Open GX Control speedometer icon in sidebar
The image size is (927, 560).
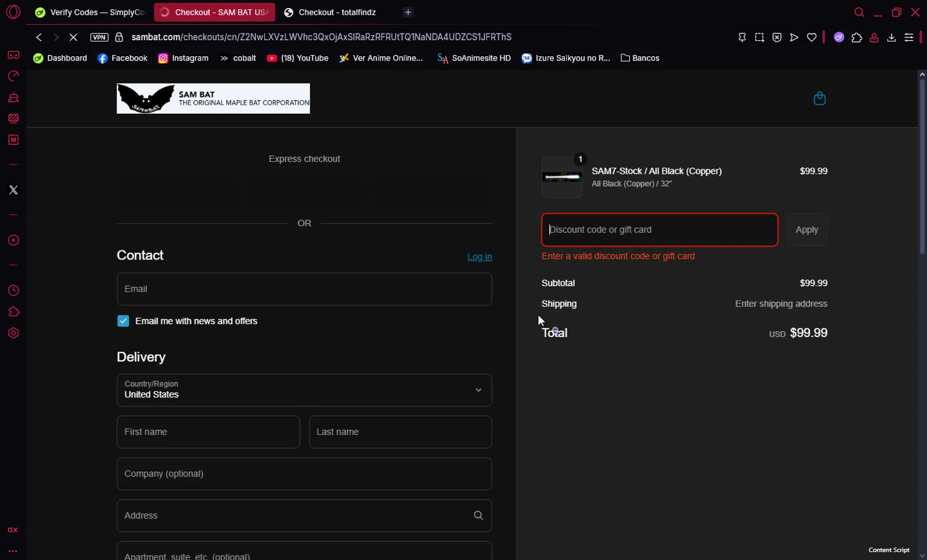(x=13, y=76)
